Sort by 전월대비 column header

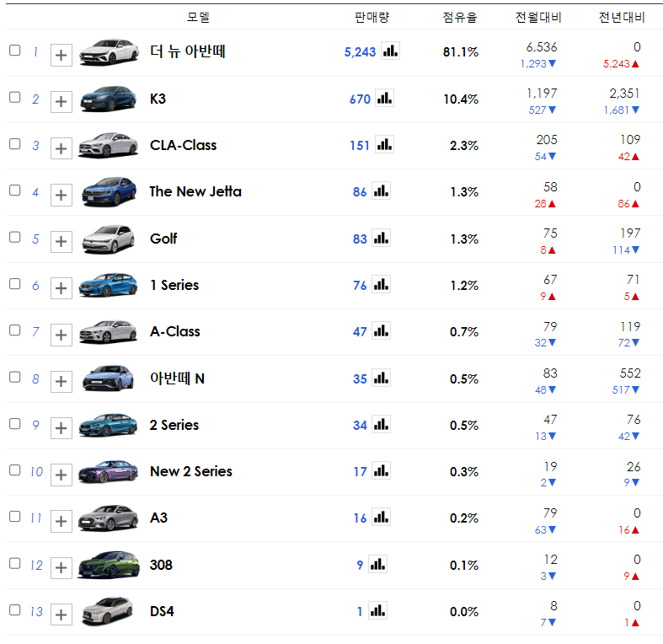coord(537,17)
